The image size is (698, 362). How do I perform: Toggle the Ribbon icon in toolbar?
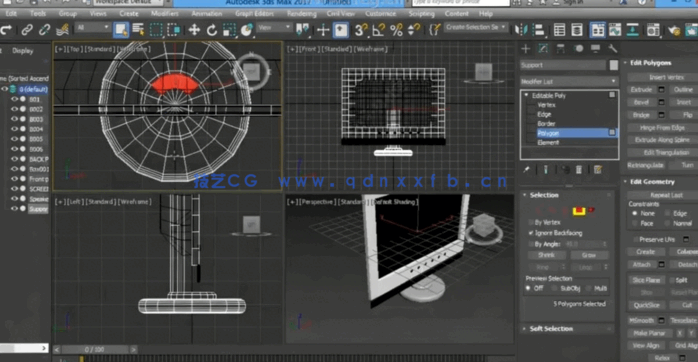click(597, 30)
